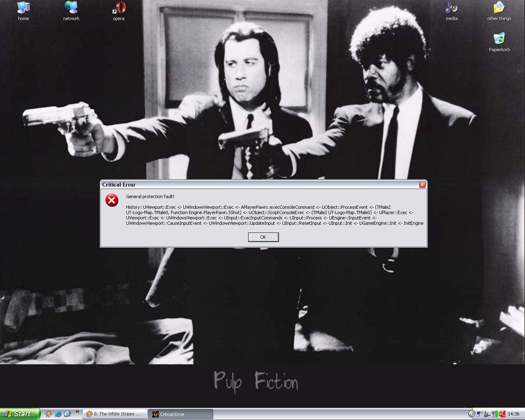The width and height of the screenshot is (525, 420).
Task: Click the General protection fault! message text
Action: tap(150, 196)
